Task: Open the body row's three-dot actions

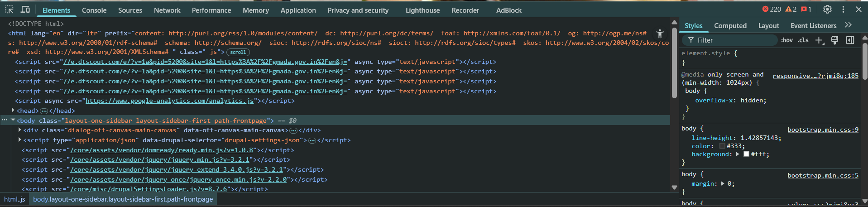Action: click(x=5, y=120)
